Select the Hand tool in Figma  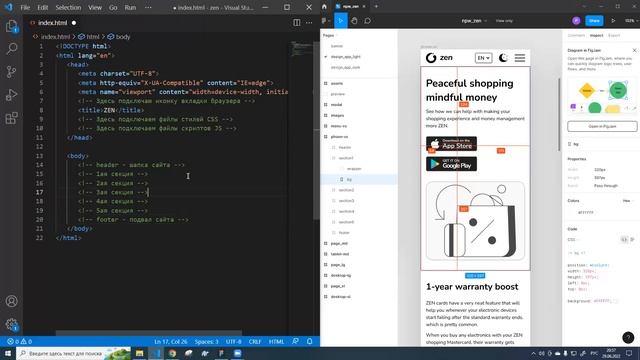pos(354,21)
